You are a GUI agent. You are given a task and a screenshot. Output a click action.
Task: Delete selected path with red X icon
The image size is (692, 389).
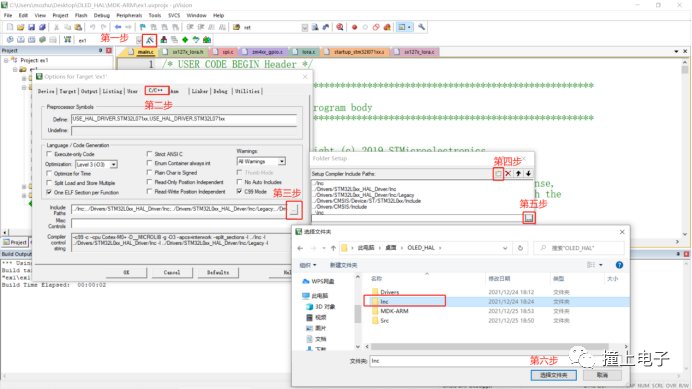click(508, 174)
